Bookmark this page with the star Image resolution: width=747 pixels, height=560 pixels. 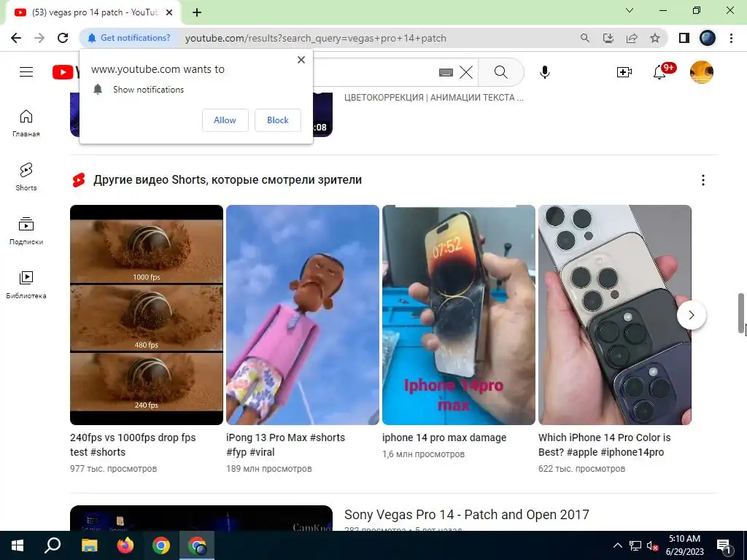(655, 38)
